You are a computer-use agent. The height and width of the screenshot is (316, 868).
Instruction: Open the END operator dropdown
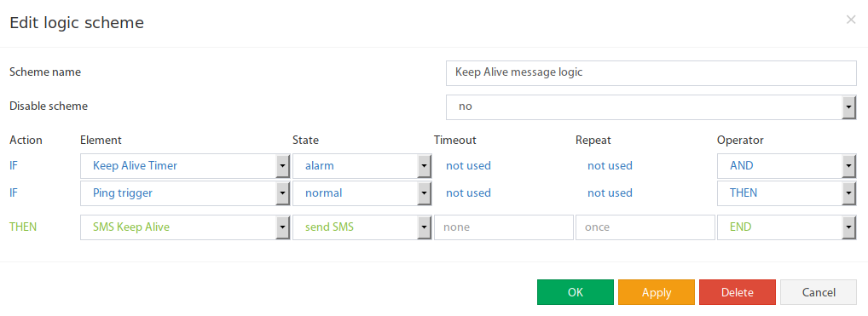787,227
